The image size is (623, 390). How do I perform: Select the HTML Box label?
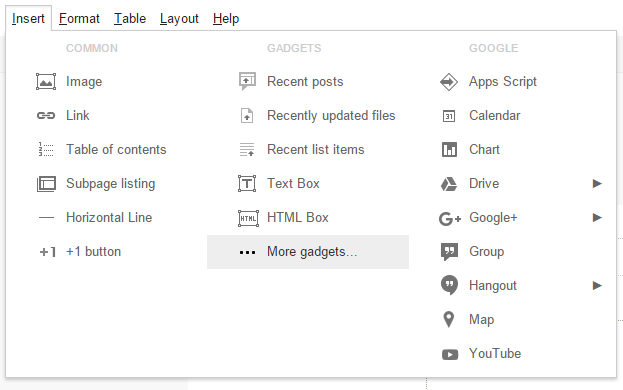(x=298, y=218)
